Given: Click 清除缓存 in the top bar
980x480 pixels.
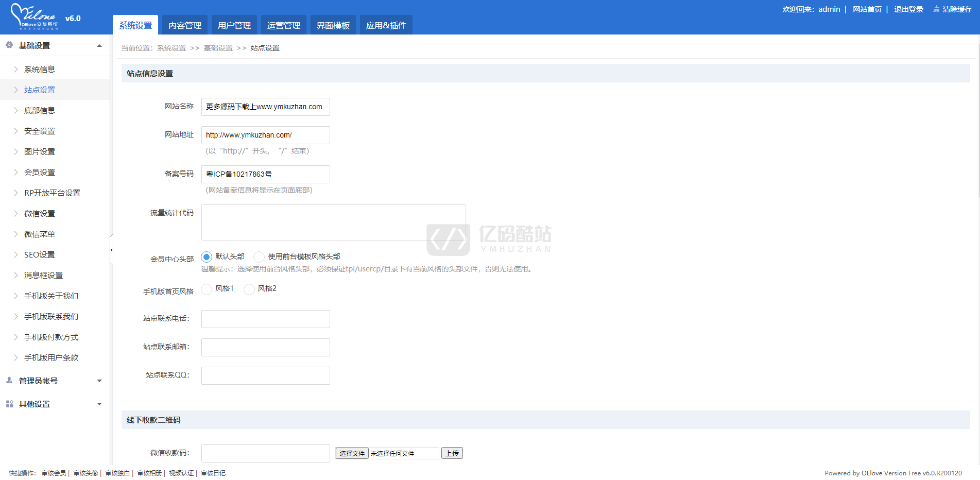Looking at the screenshot, I should (957, 9).
